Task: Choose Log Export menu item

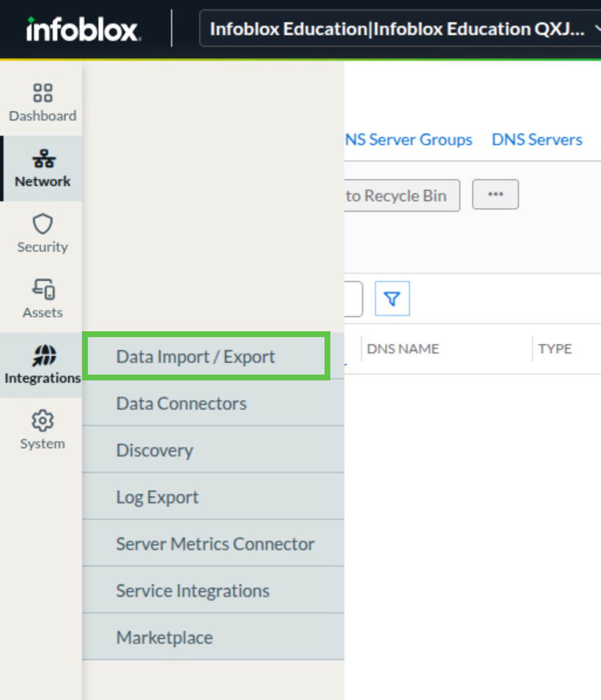Action: click(x=213, y=497)
